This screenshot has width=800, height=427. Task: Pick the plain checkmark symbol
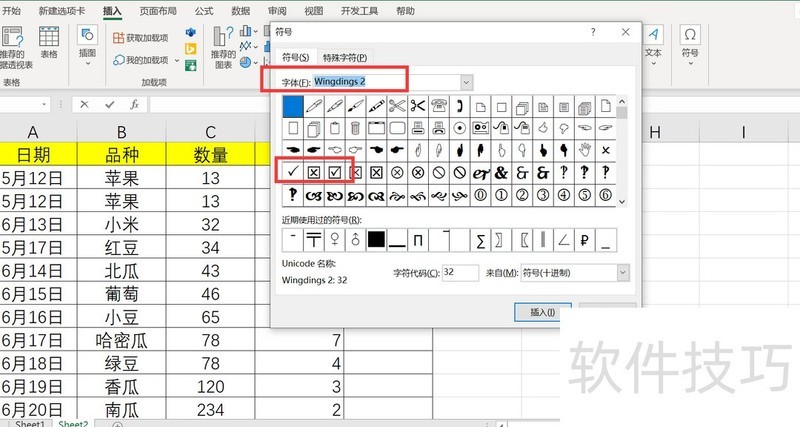click(293, 172)
